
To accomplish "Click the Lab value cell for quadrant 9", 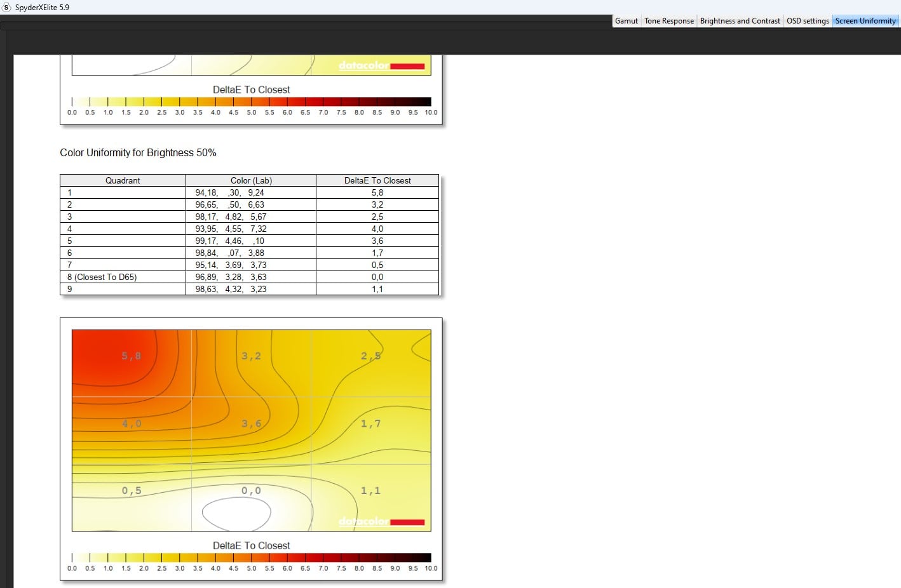I will (x=231, y=289).
